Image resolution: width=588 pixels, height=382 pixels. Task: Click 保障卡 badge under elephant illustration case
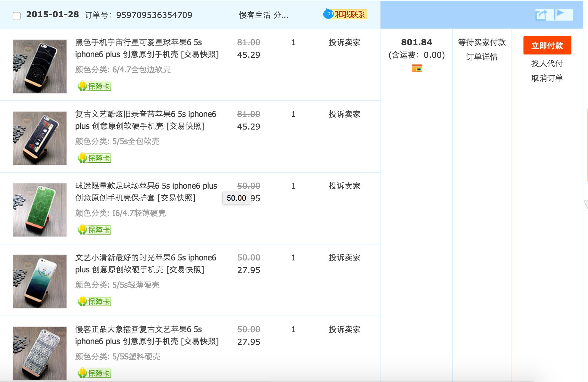click(x=94, y=373)
